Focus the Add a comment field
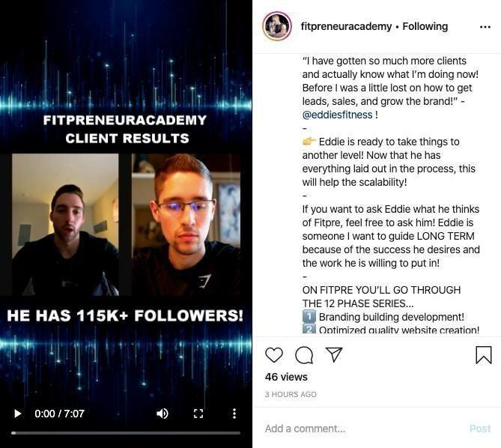The image size is (501, 448). [364, 429]
